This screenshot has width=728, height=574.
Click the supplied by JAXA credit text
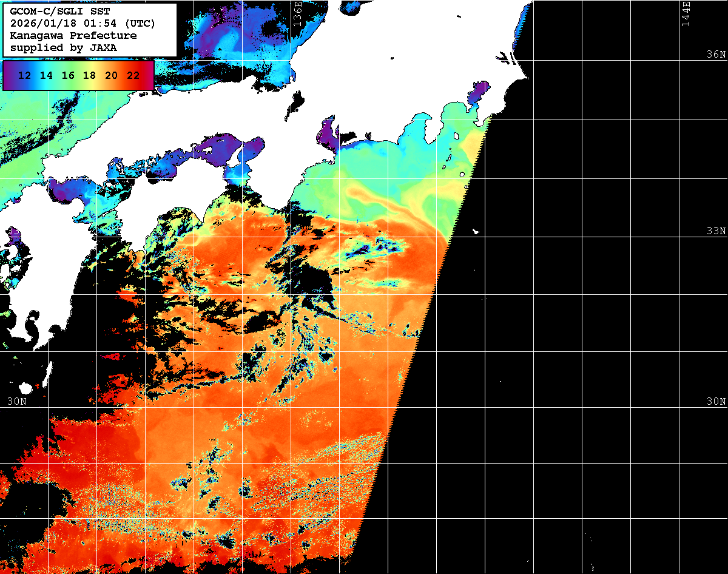pyautogui.click(x=64, y=47)
